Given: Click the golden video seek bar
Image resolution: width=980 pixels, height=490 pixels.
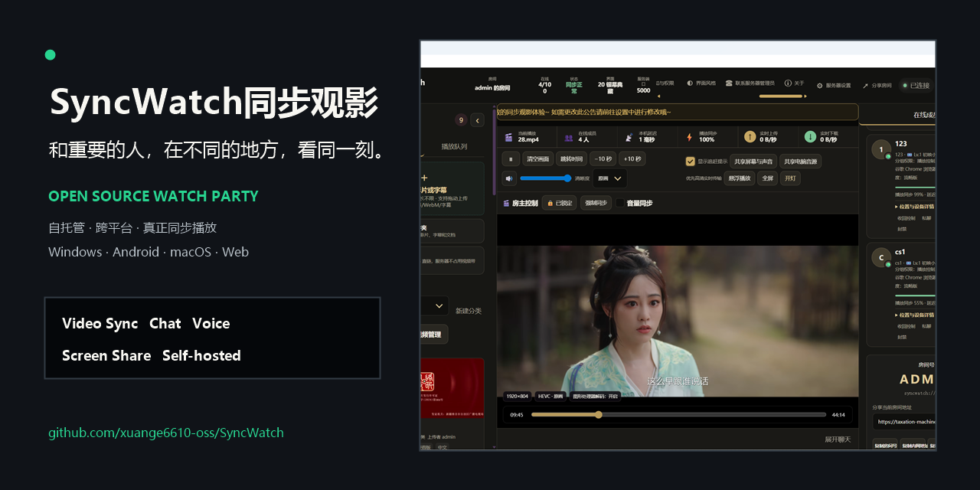Looking at the screenshot, I should click(x=678, y=414).
